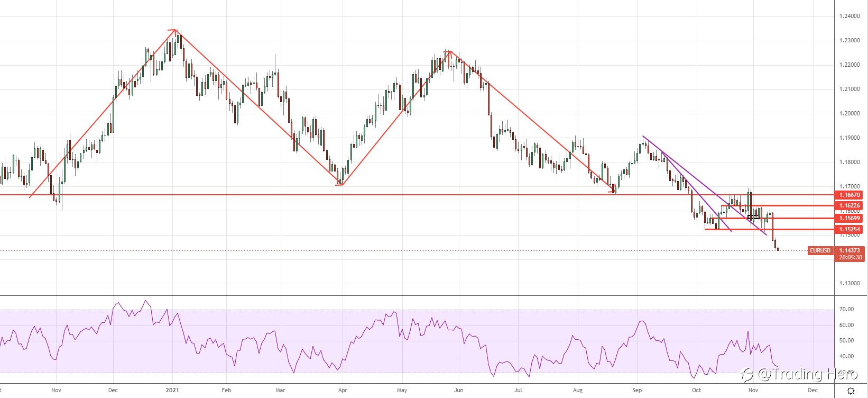Click the RSI 70.00 scale value

(846, 309)
